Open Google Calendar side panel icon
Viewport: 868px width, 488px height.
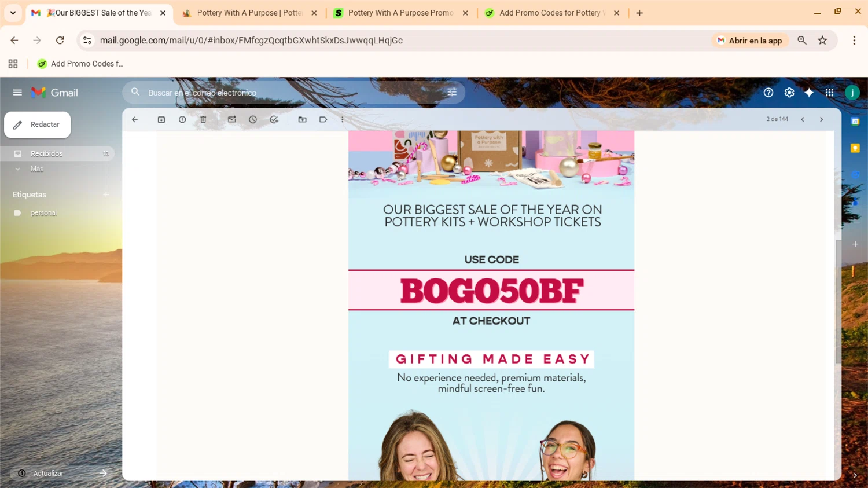[x=855, y=122]
